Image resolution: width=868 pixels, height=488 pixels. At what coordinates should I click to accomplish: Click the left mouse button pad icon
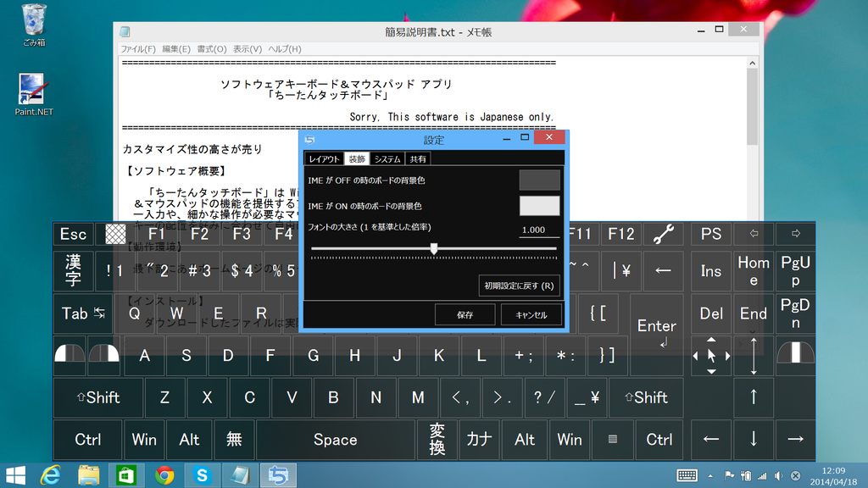click(x=70, y=355)
